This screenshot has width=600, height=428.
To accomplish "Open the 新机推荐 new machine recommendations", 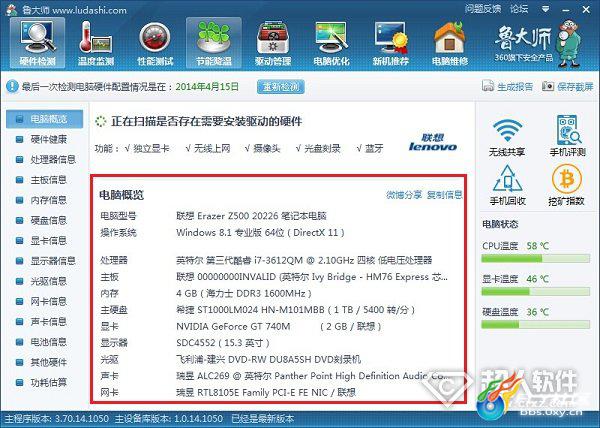I will coord(391,43).
